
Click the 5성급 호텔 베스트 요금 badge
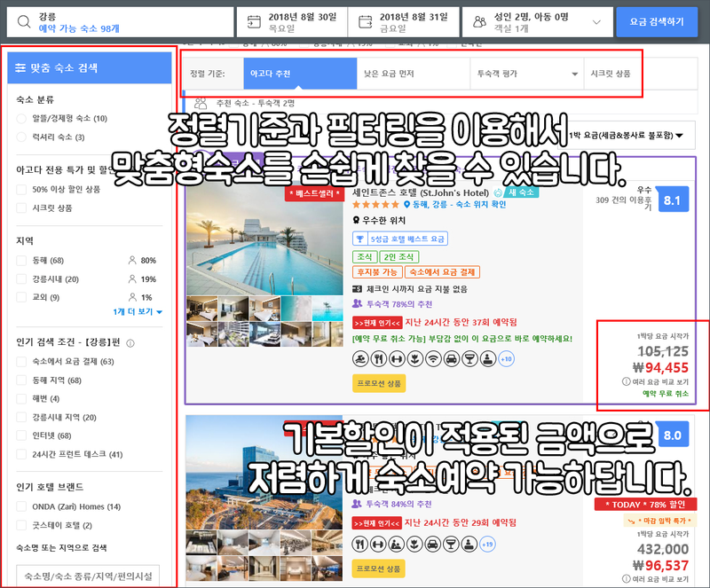[400, 239]
